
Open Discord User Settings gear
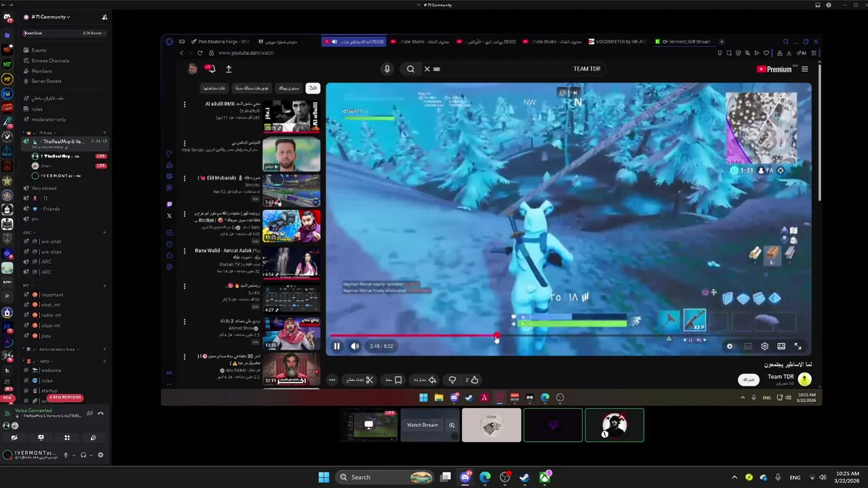(x=101, y=455)
